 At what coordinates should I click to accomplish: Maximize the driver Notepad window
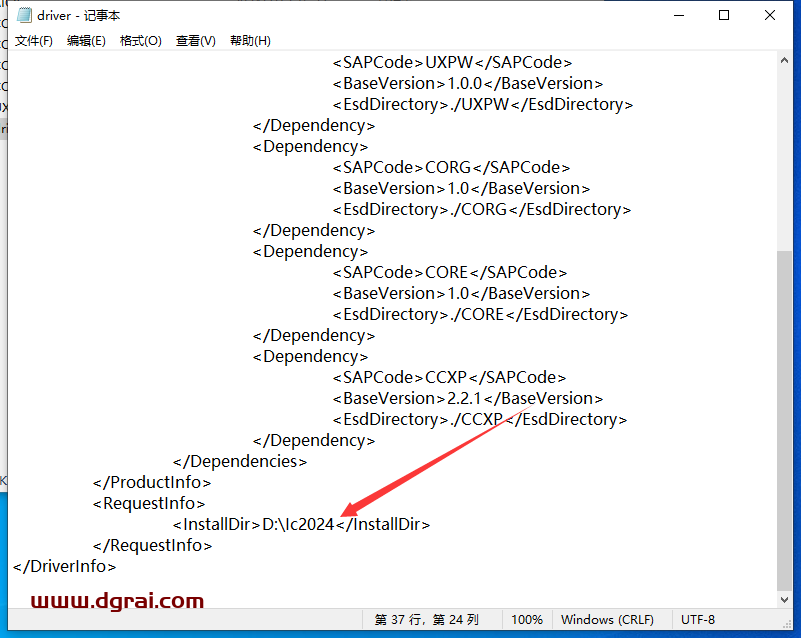(x=724, y=15)
